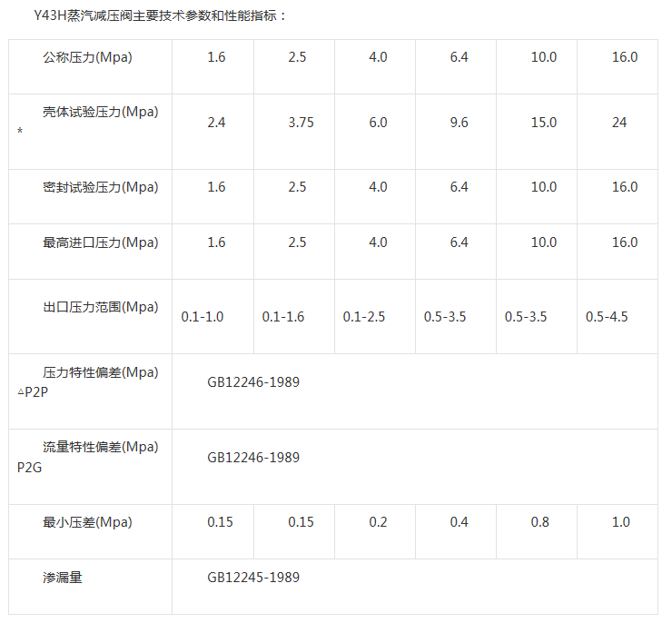
Task: Select the 0.5-4.5 outlet pressure range cell
Action: [x=607, y=317]
